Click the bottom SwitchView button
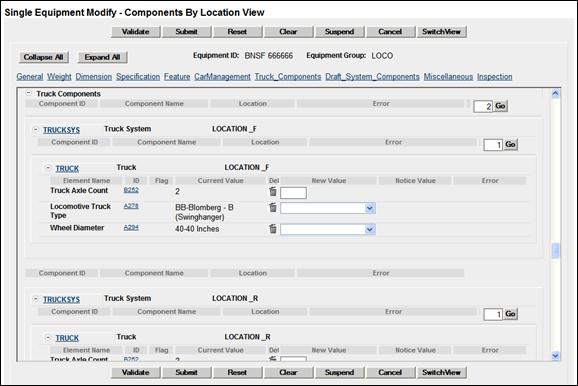Viewport: 578px width, 386px height. coord(442,372)
